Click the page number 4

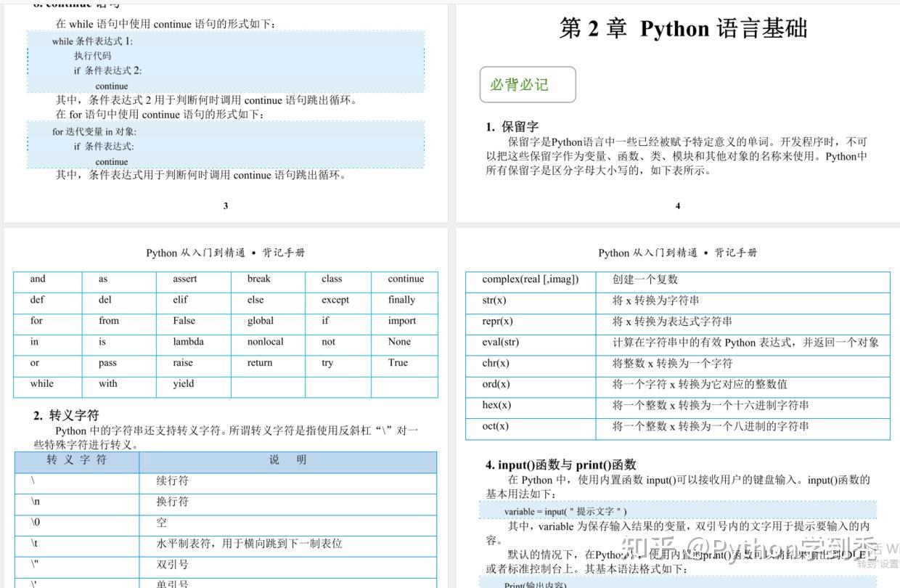pyautogui.click(x=677, y=205)
